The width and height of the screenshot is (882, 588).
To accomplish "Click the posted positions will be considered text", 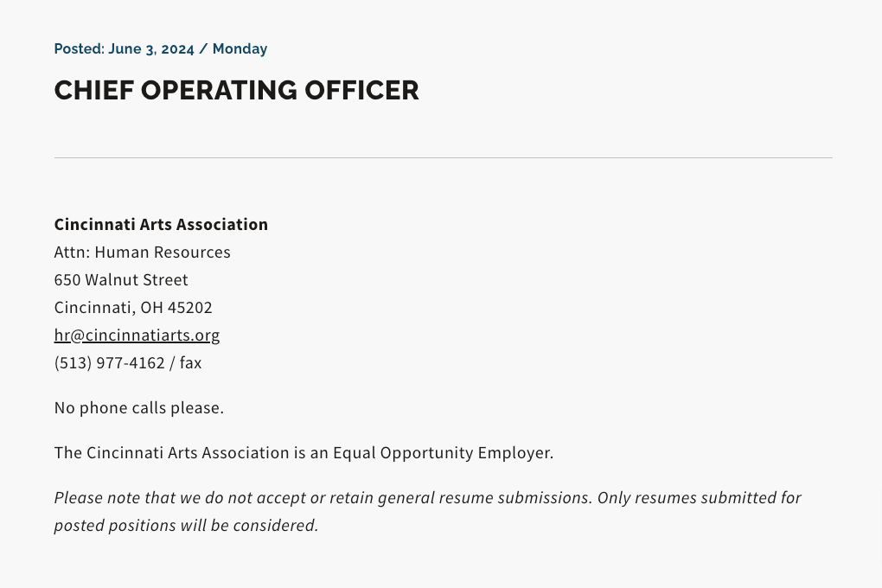I will point(186,525).
